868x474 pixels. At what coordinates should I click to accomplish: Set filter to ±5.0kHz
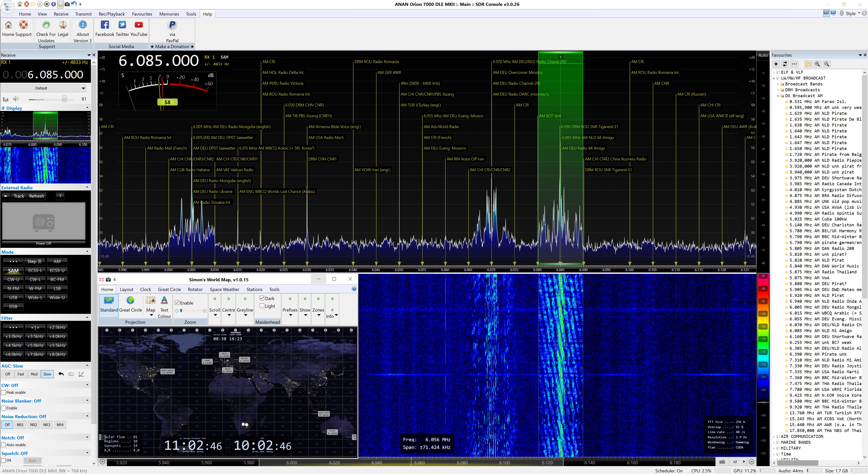tap(35, 345)
